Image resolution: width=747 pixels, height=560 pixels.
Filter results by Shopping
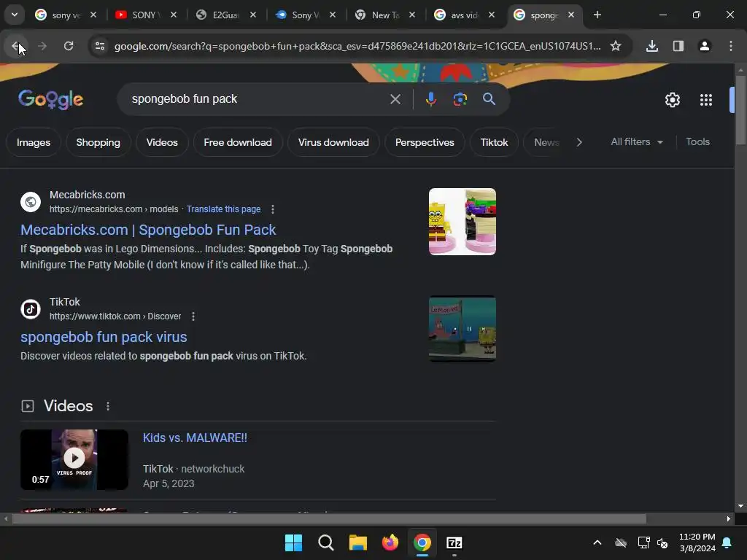(x=98, y=142)
